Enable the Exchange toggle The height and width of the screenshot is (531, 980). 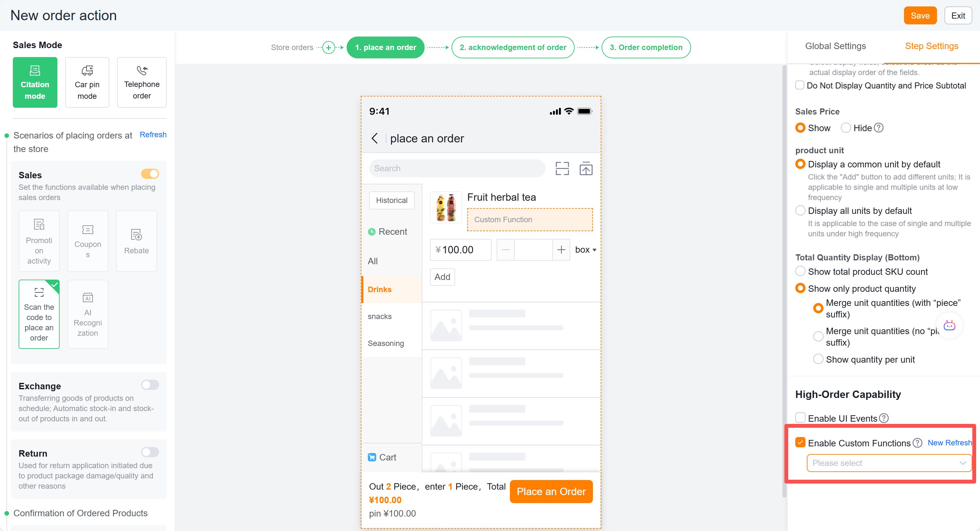[x=150, y=385]
